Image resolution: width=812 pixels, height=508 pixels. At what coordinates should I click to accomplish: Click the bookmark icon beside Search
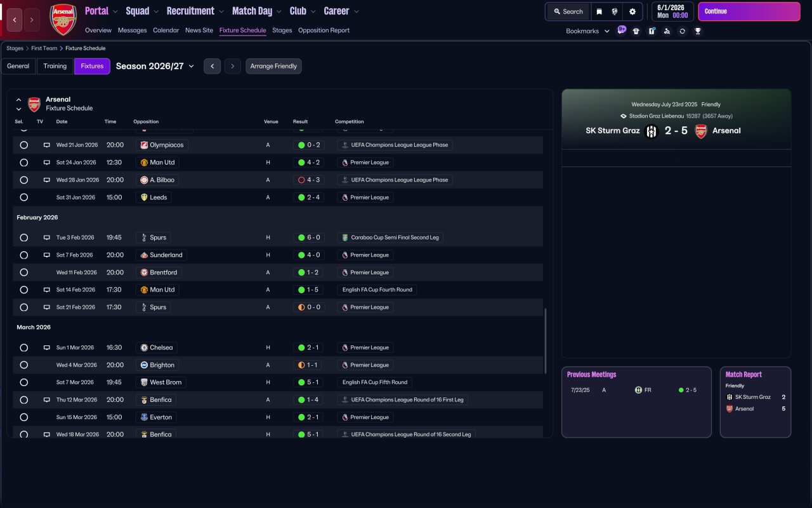[599, 11]
